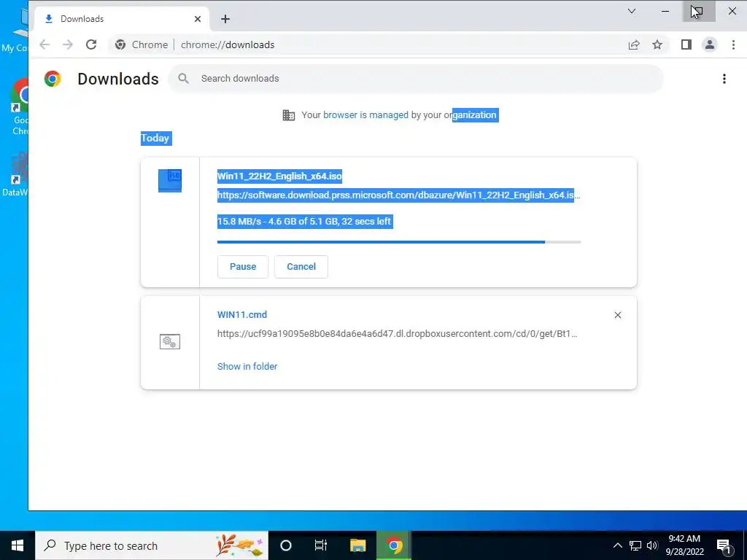The height and width of the screenshot is (560, 747).
Task: Click the Chrome taskbar icon
Action: [394, 545]
